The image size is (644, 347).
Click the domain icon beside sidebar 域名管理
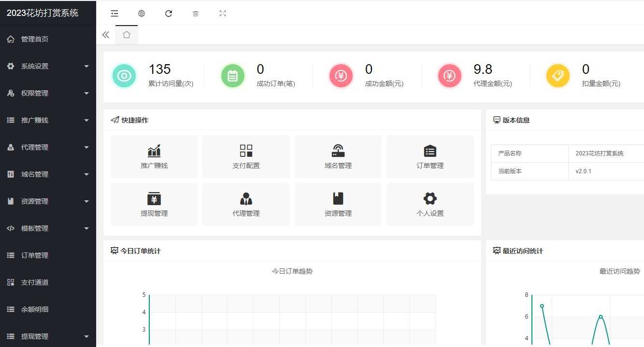(x=11, y=174)
